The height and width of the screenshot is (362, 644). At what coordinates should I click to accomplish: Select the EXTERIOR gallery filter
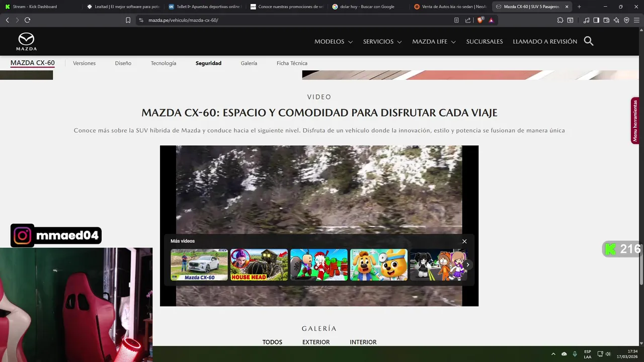click(x=316, y=342)
